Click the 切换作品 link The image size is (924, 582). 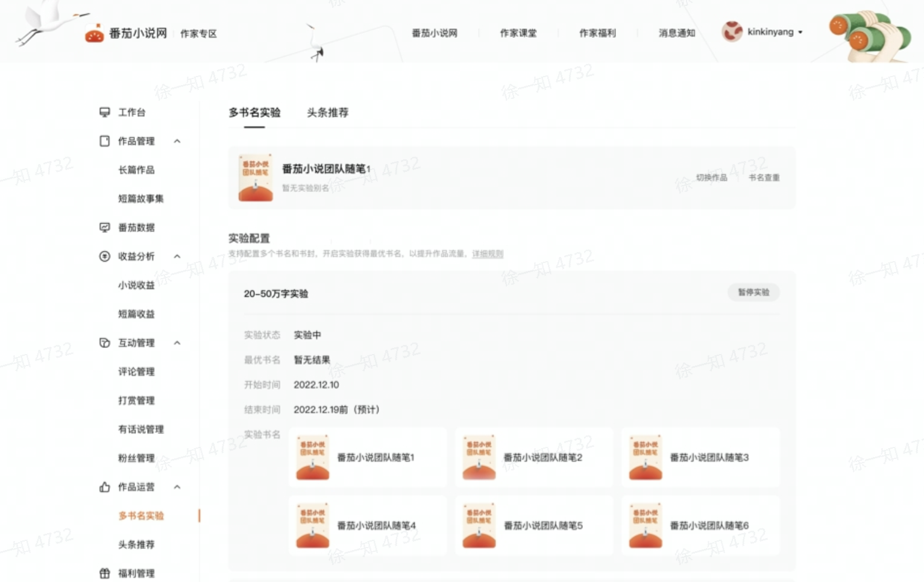point(711,177)
